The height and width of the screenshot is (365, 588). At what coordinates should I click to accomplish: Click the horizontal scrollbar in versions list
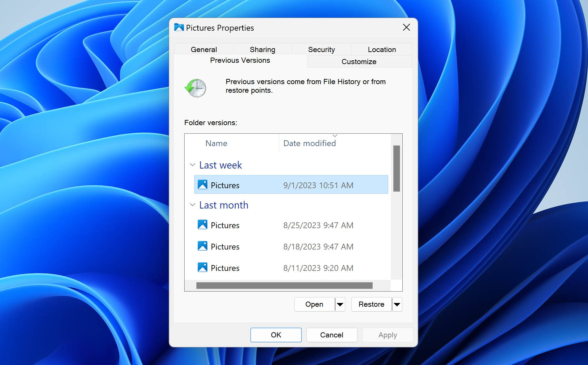tap(284, 285)
